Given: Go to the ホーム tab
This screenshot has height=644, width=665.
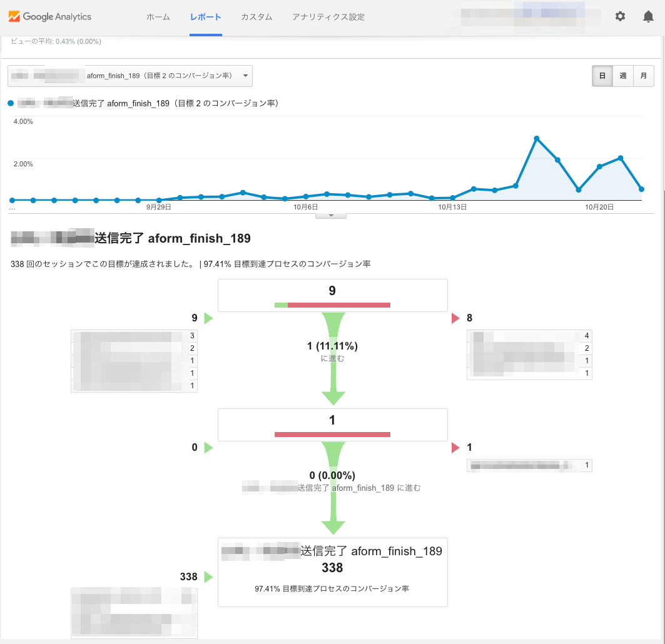Looking at the screenshot, I should coord(158,17).
